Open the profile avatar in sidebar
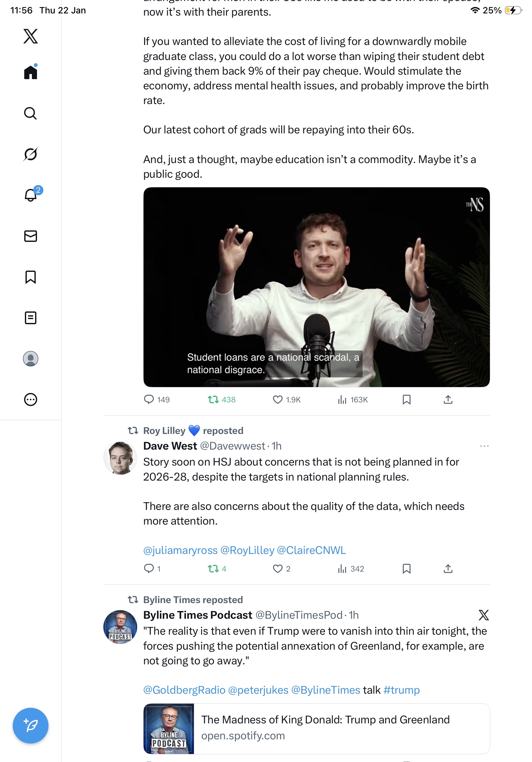 point(31,358)
